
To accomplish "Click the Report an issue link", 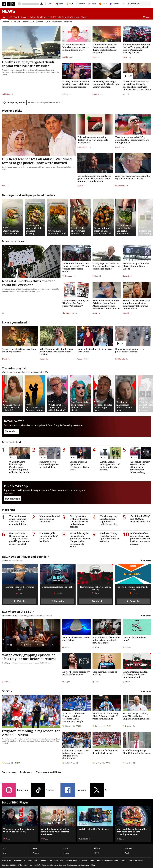I will pos(9,772).
